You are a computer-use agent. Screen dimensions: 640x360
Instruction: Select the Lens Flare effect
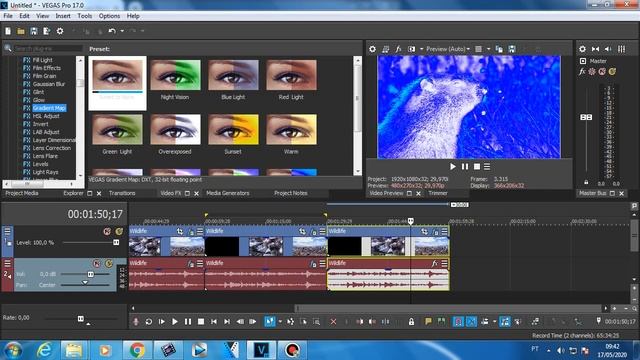45,156
